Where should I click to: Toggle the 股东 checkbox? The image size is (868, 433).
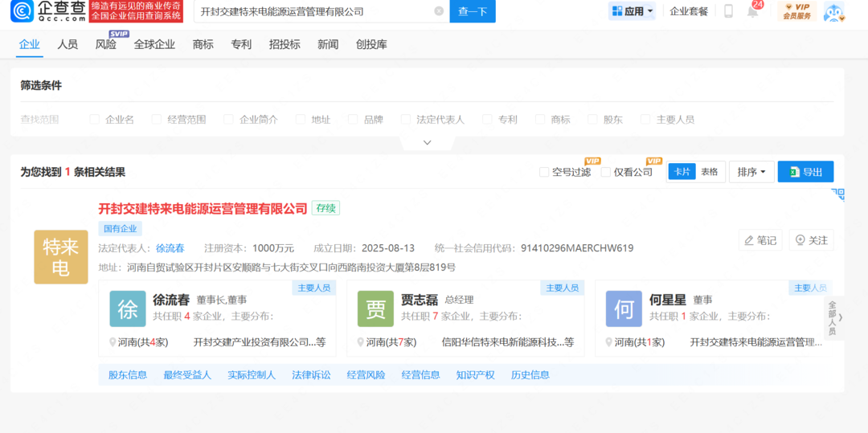[x=593, y=119]
